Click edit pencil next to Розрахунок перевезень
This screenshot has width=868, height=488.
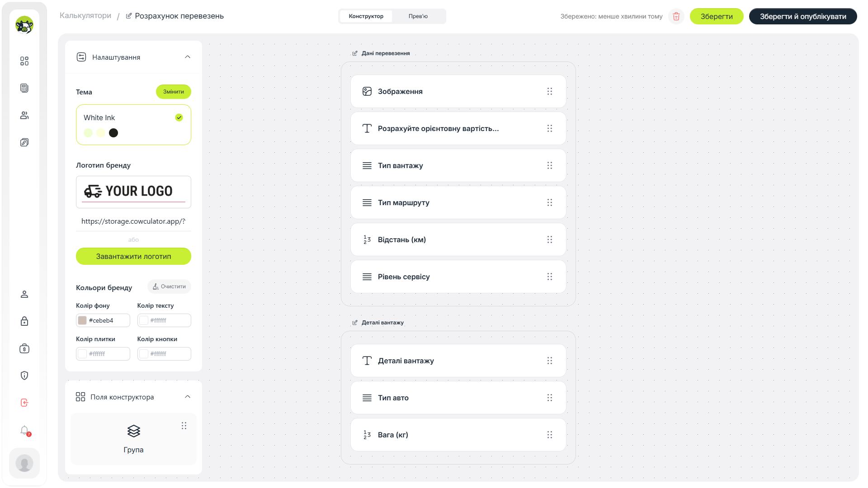(x=129, y=16)
